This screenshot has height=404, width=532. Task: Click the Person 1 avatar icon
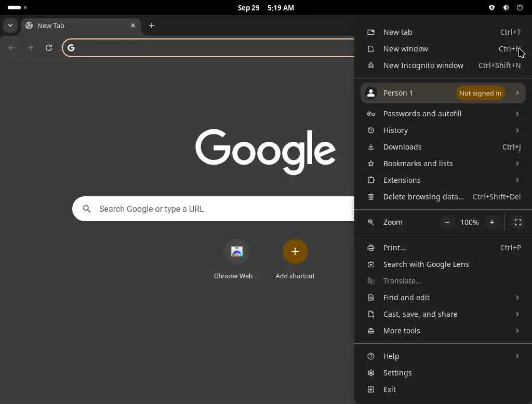coord(371,93)
